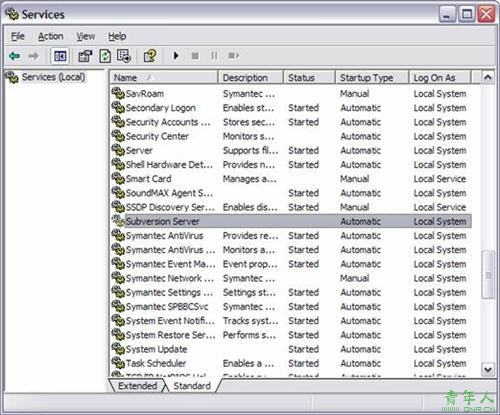The height and width of the screenshot is (415, 500).
Task: Sort by the Startup Type column header
Action: [x=372, y=78]
